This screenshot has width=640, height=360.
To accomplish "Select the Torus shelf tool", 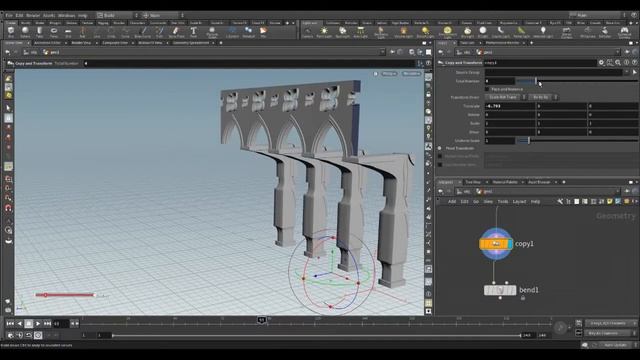I will click(53, 32).
